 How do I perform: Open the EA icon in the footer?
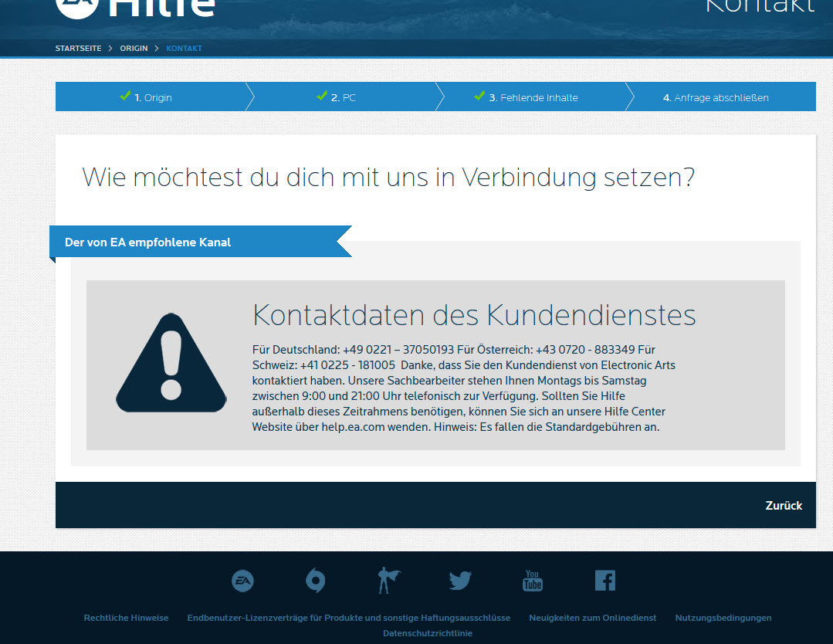(x=242, y=581)
